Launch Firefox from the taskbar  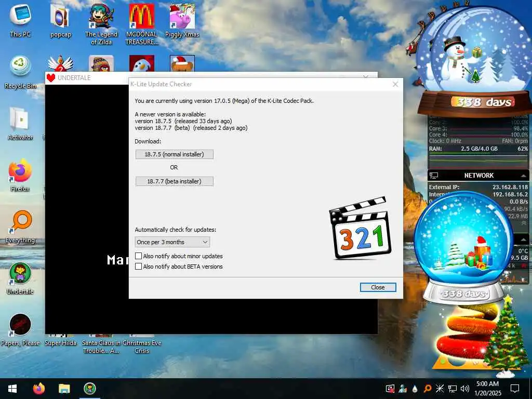[x=38, y=389]
